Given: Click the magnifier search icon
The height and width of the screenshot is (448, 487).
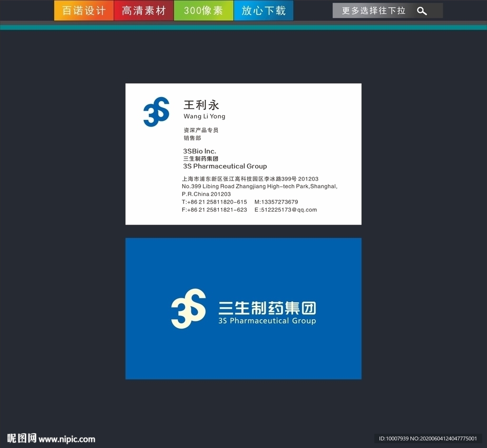Looking at the screenshot, I should coord(422,11).
